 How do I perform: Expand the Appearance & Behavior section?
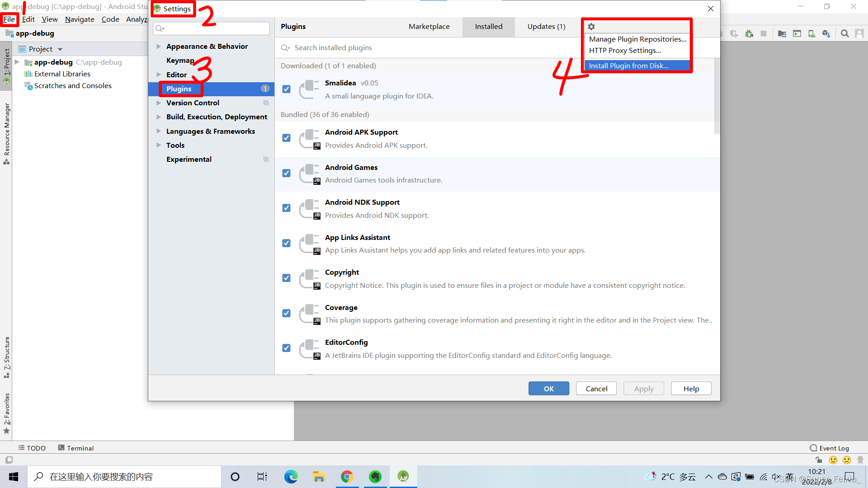click(x=159, y=46)
